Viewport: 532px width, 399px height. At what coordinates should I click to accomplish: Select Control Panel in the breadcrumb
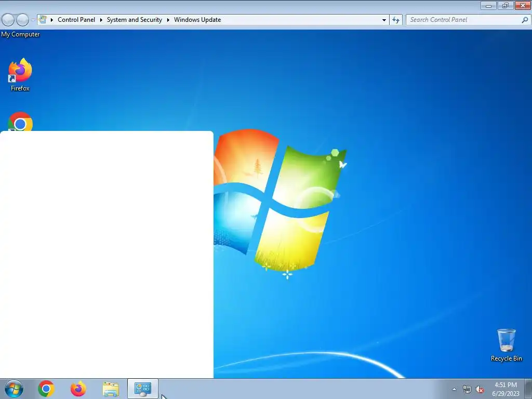pos(76,20)
